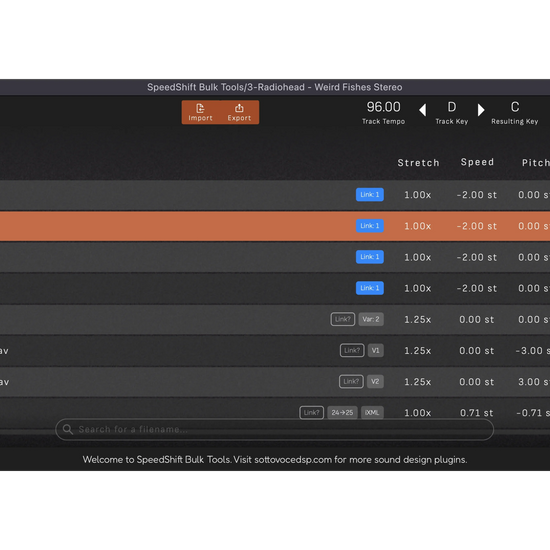Click the 0.71 st speed value
This screenshot has height=550, width=550.
click(477, 413)
